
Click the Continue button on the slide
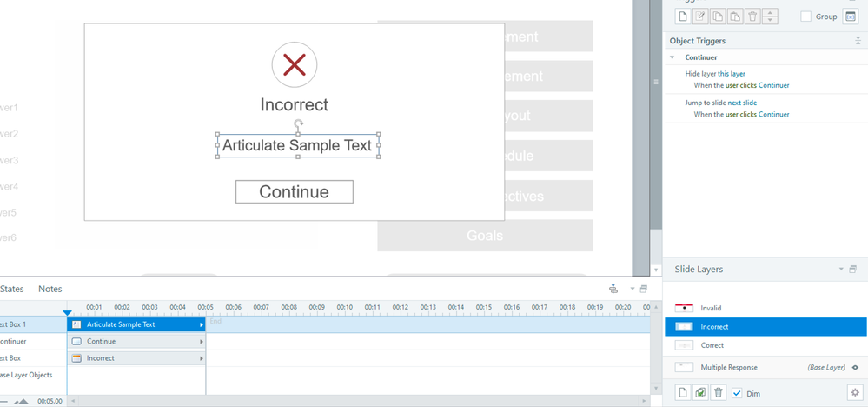pos(295,192)
